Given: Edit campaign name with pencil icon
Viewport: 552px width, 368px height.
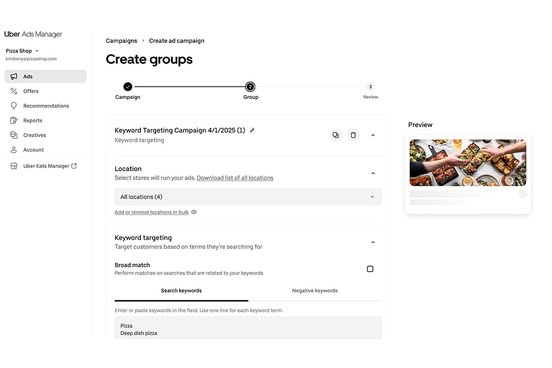Looking at the screenshot, I should click(x=252, y=130).
